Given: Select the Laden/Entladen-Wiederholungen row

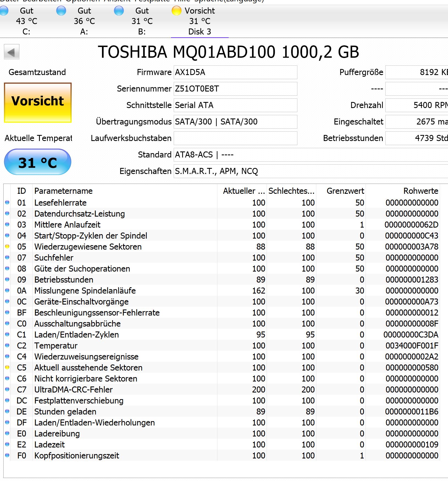Looking at the screenshot, I should tap(222, 422).
